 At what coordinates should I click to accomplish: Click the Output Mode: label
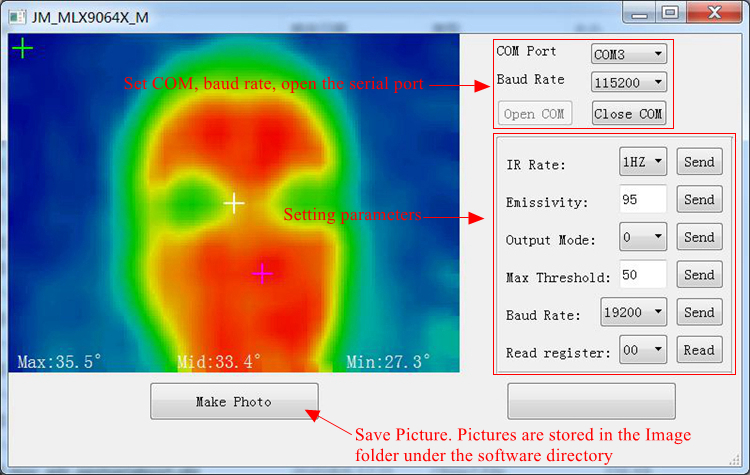(551, 240)
